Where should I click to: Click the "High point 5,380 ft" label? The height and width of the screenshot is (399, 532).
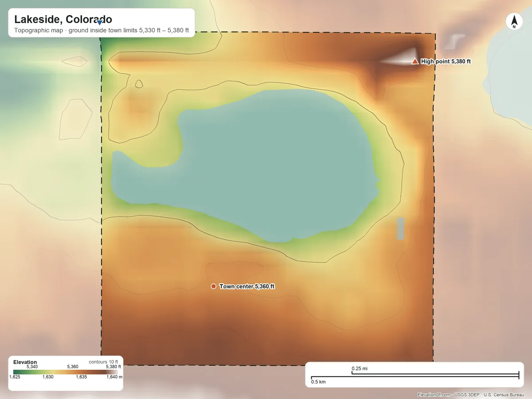pyautogui.click(x=446, y=61)
